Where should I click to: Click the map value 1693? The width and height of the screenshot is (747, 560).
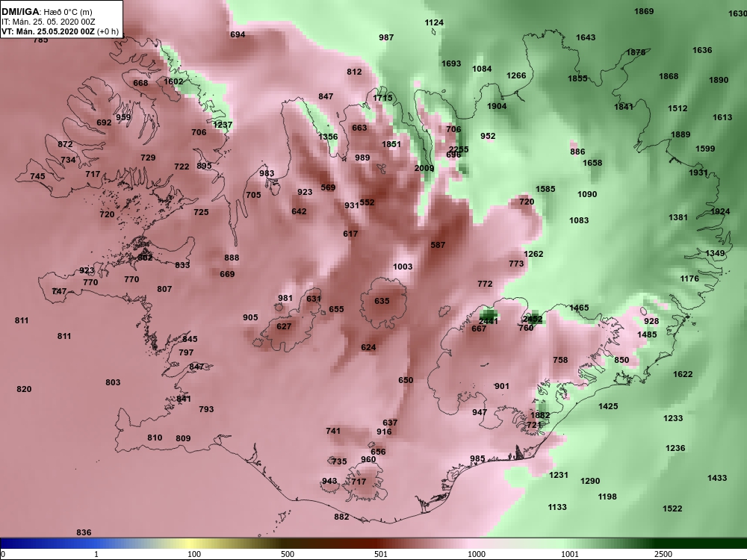click(x=451, y=63)
